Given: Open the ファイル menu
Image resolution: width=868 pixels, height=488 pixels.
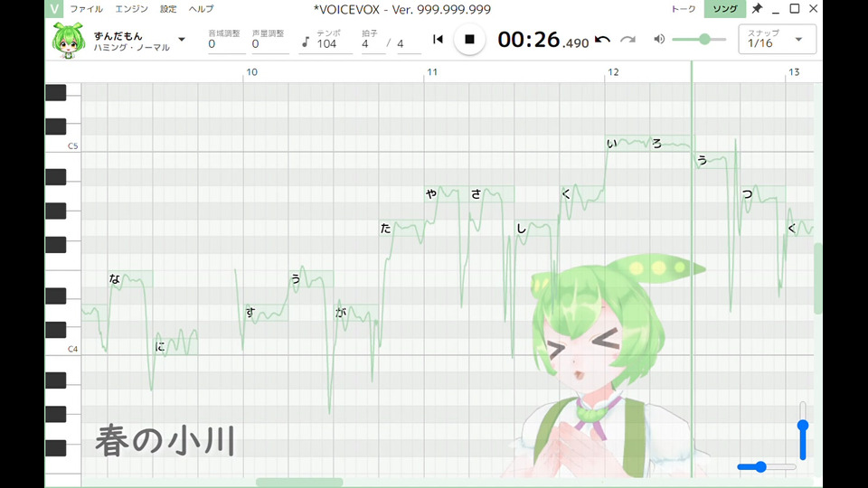Looking at the screenshot, I should [x=87, y=9].
